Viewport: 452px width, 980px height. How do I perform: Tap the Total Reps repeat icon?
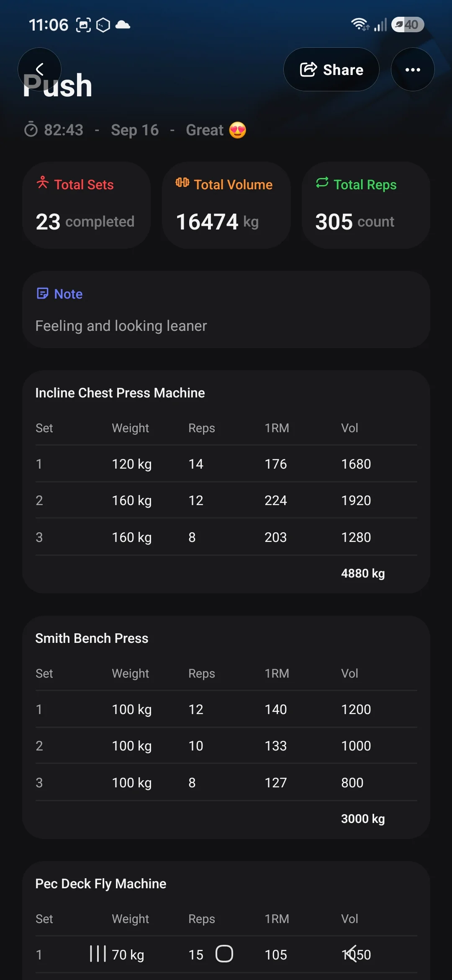(322, 183)
